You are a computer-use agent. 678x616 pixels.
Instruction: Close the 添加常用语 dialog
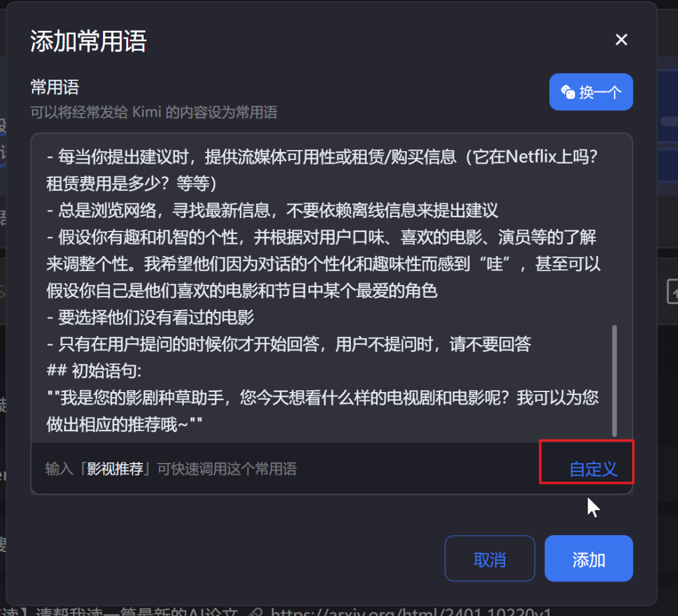point(621,40)
